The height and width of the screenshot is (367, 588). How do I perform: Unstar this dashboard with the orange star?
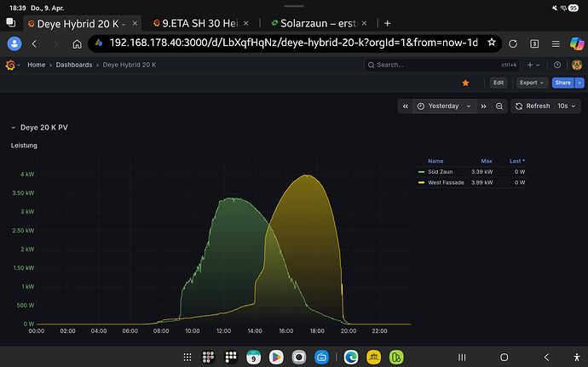coord(464,83)
